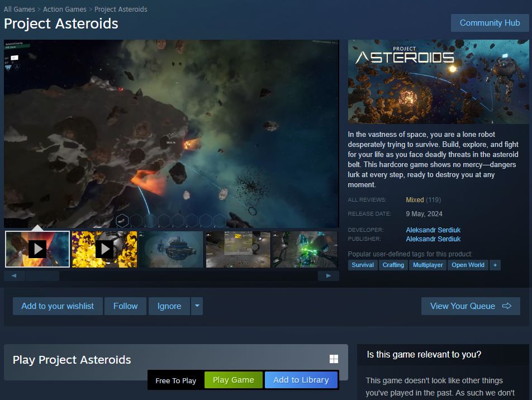Go to All Games breadcrumb
This screenshot has height=400, width=532.
click(20, 9)
